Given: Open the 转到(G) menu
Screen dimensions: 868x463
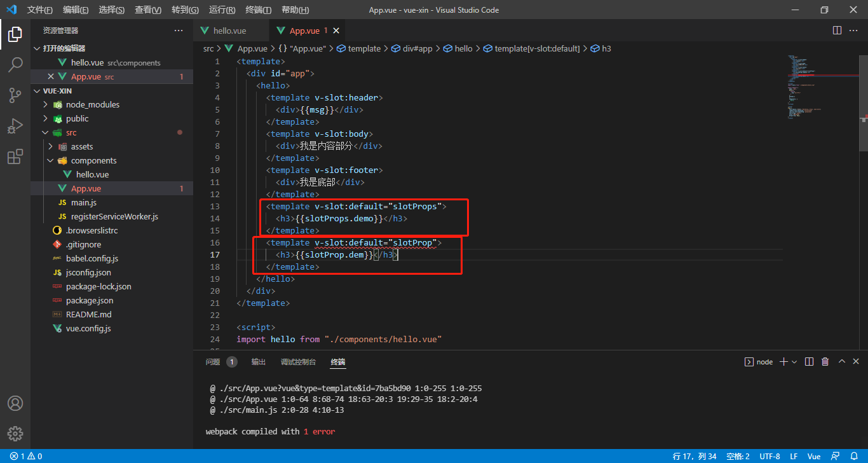Looking at the screenshot, I should point(185,10).
